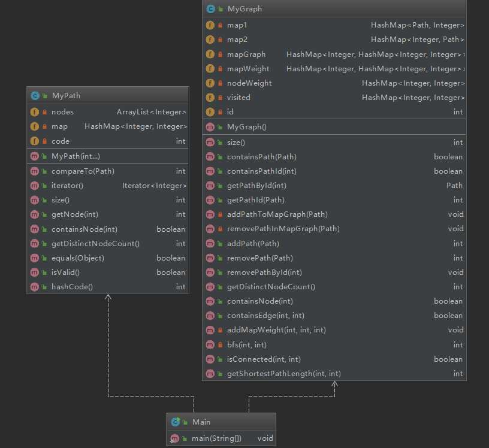Click the field icon next to map1
This screenshot has height=448, width=489.
tap(210, 25)
